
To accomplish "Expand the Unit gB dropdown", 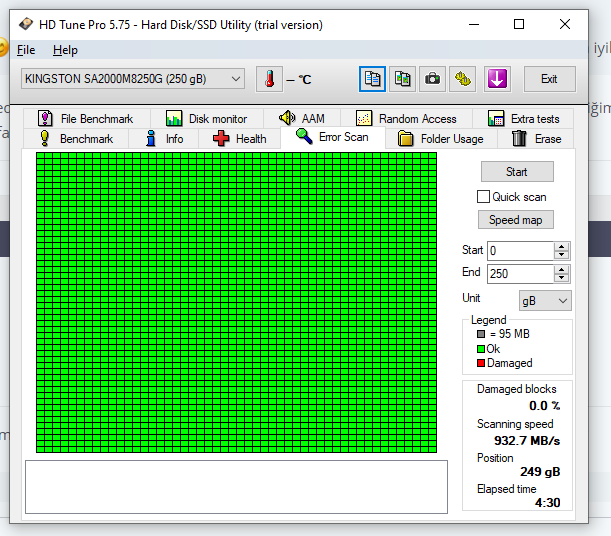I will [545, 301].
